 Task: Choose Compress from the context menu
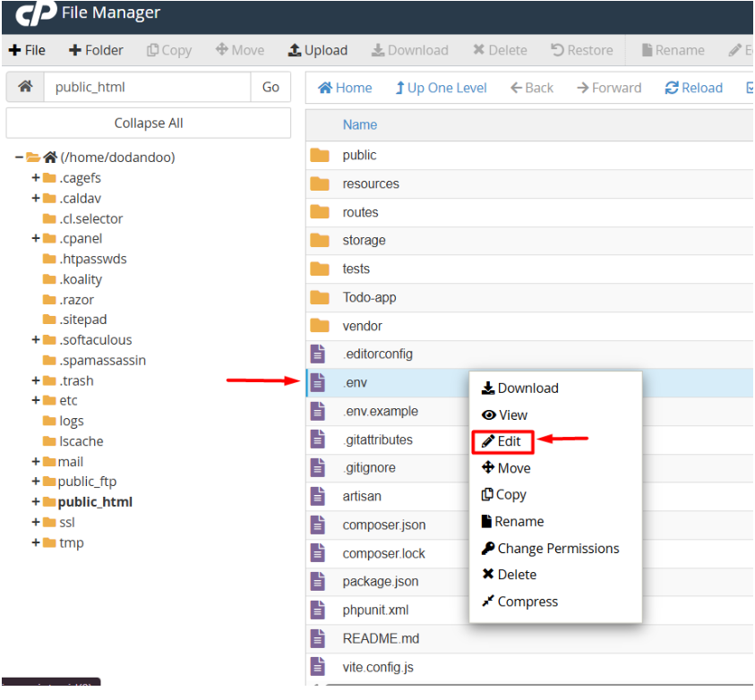pos(519,602)
